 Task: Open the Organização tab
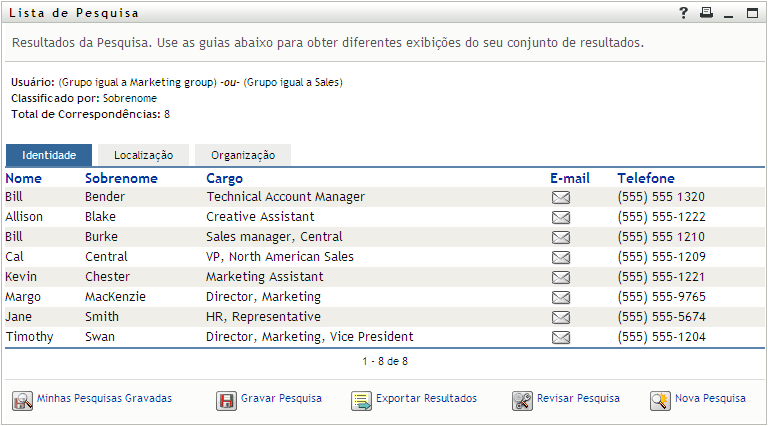(243, 155)
